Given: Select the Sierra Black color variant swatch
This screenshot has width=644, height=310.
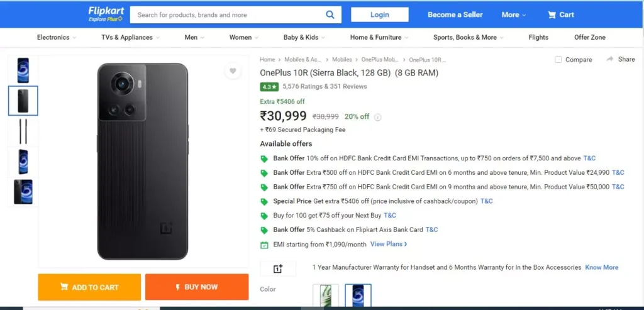Looking at the screenshot, I should pos(358,295).
